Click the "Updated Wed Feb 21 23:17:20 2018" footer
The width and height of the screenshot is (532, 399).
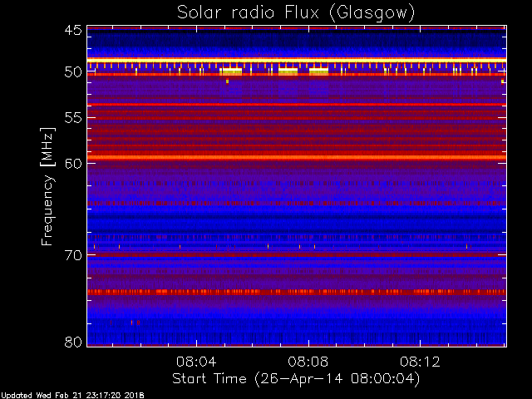coord(72,396)
